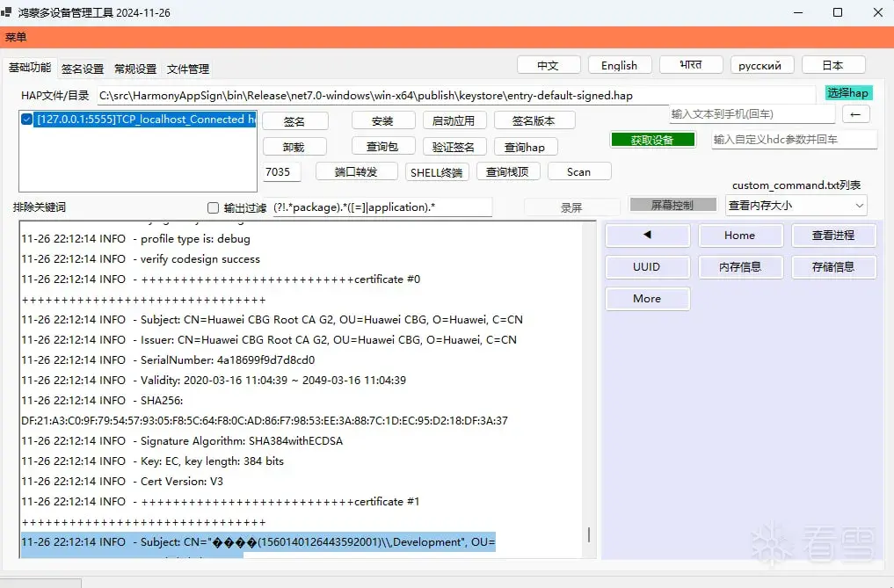Image resolution: width=894 pixels, height=588 pixels.
Task: Click the left arrow backspace button
Action: click(856, 114)
